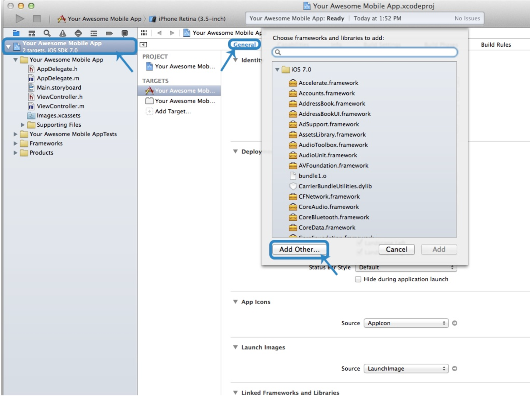Open the related items grid icon
The width and height of the screenshot is (532, 400).
click(x=144, y=33)
